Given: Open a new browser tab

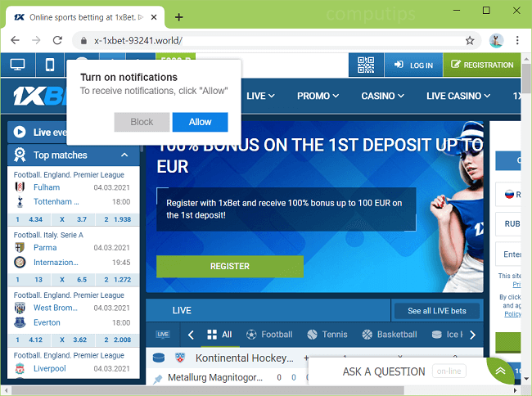Looking at the screenshot, I should (x=178, y=17).
